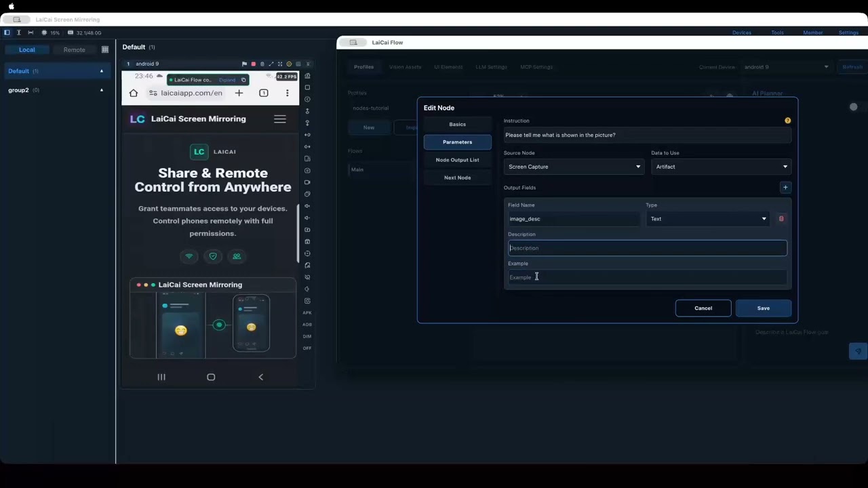Delete the image_desc output field
This screenshot has height=488, width=868.
coord(781,219)
